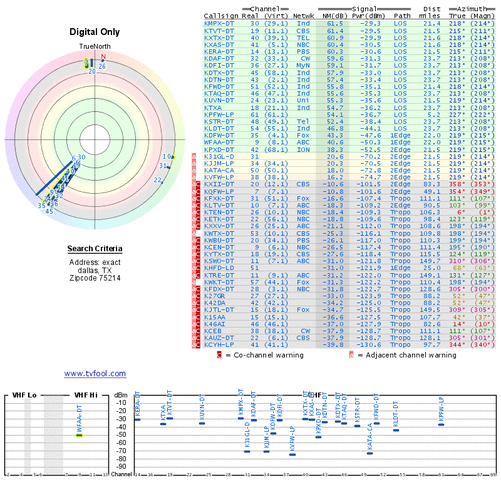Viewport: 501px width, 480px height.
Task: Click the adjacent channel warning legend icon
Action: [x=351, y=355]
